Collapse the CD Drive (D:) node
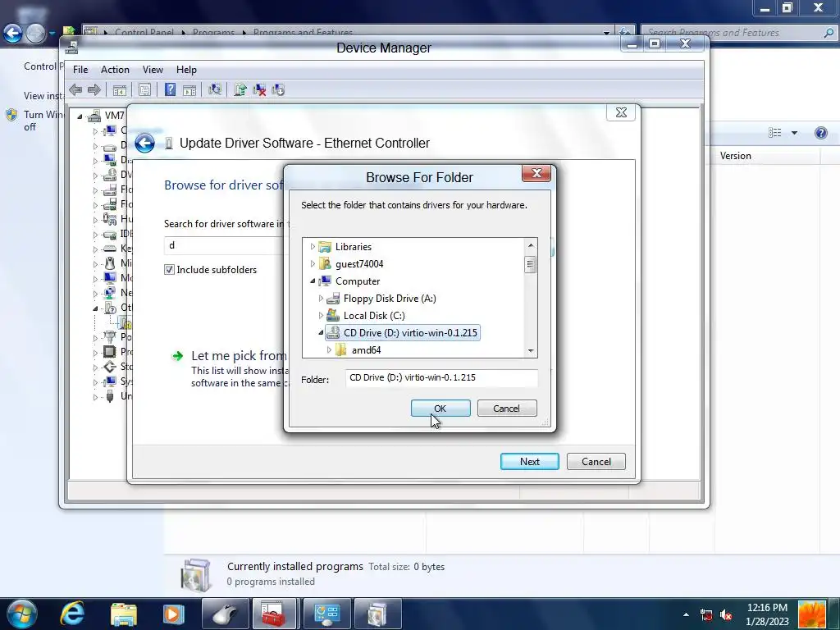 coord(321,333)
